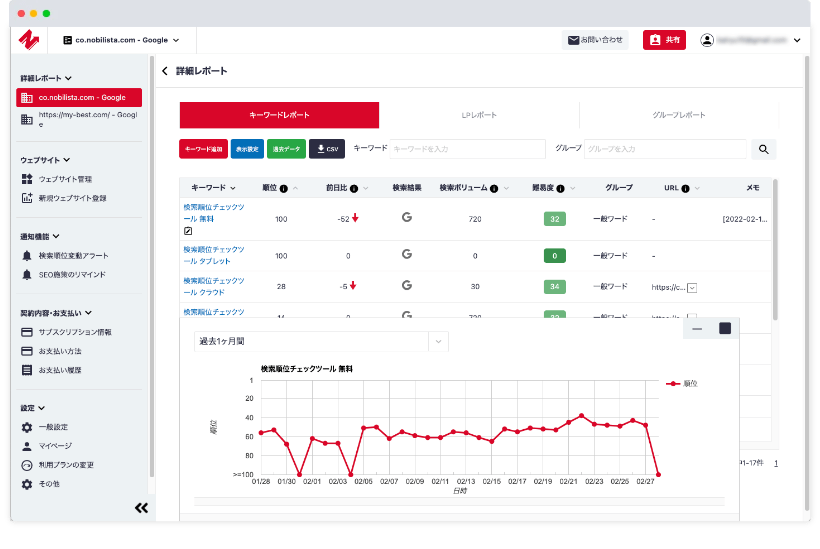This screenshot has width=820, height=549.
Task: Download data with the CSV button
Action: (x=327, y=149)
